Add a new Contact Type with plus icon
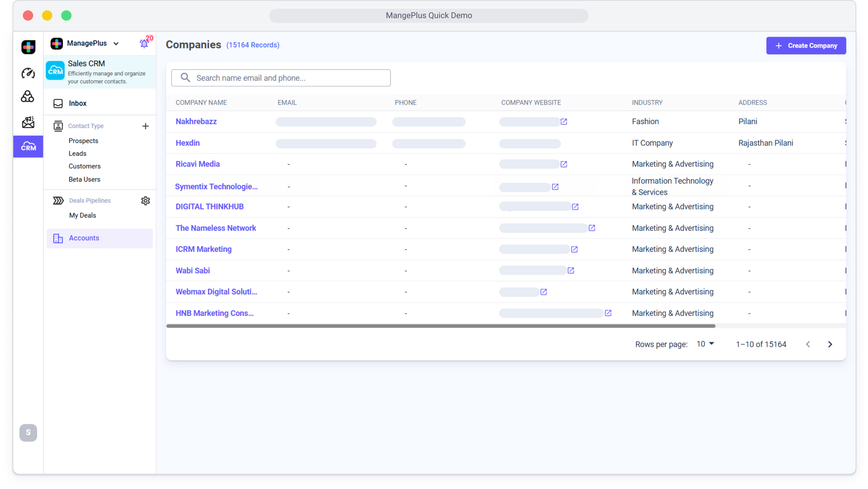The height and width of the screenshot is (489, 868). [145, 126]
